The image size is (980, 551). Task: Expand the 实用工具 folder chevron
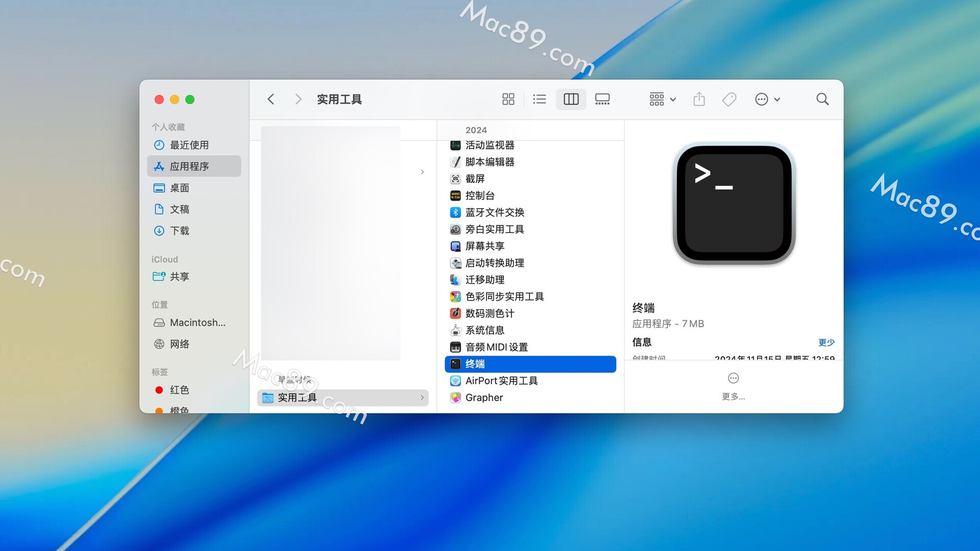tap(422, 397)
